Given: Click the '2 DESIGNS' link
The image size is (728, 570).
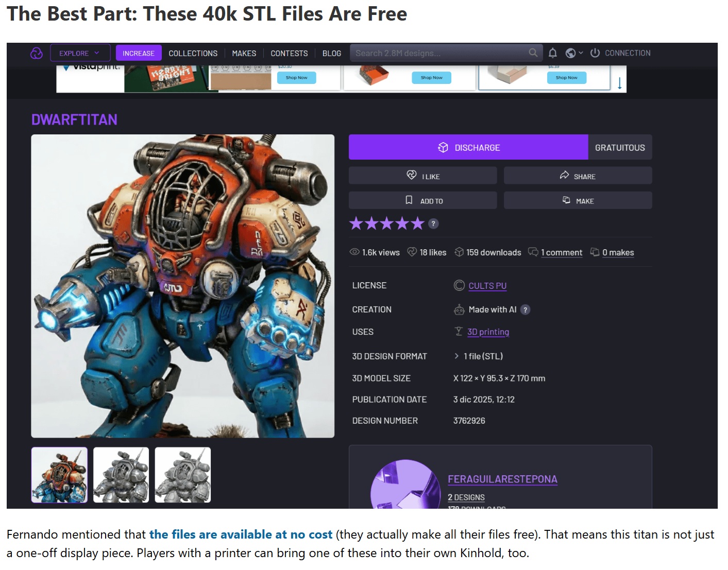Looking at the screenshot, I should pos(466,497).
